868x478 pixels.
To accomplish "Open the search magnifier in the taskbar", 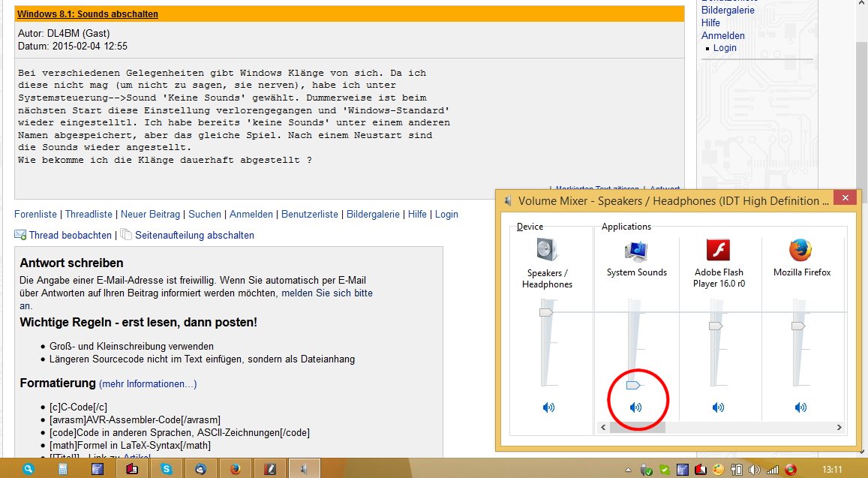I will coord(28,469).
